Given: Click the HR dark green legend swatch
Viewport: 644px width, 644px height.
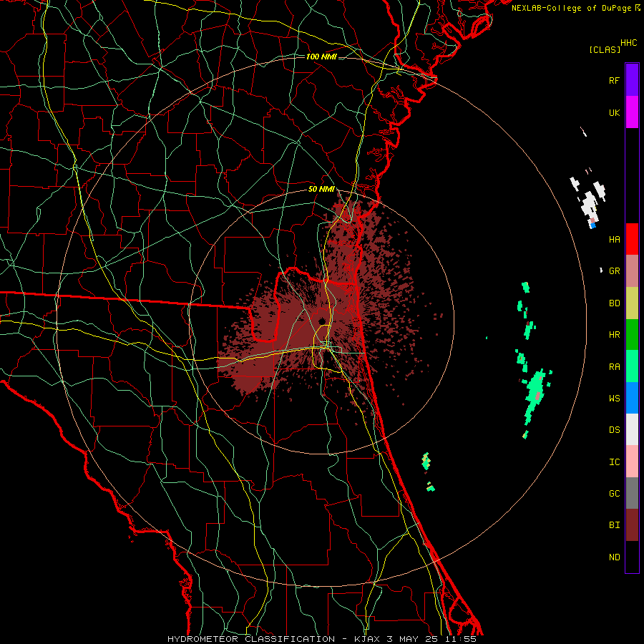Looking at the screenshot, I should (632, 335).
